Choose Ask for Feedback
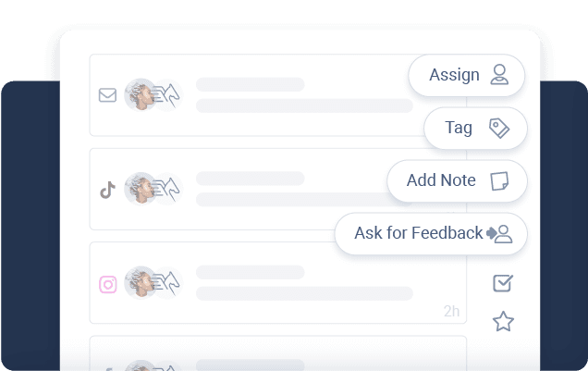The height and width of the screenshot is (371, 588). point(431,233)
